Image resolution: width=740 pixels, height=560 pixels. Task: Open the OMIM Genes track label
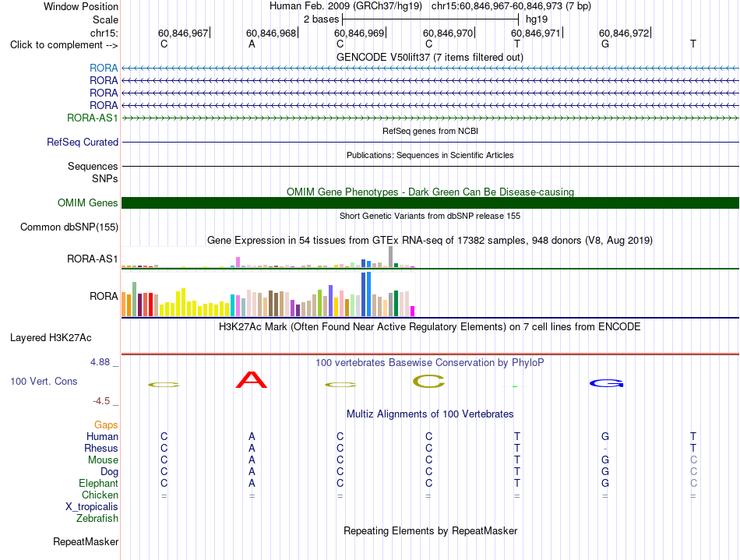click(88, 203)
